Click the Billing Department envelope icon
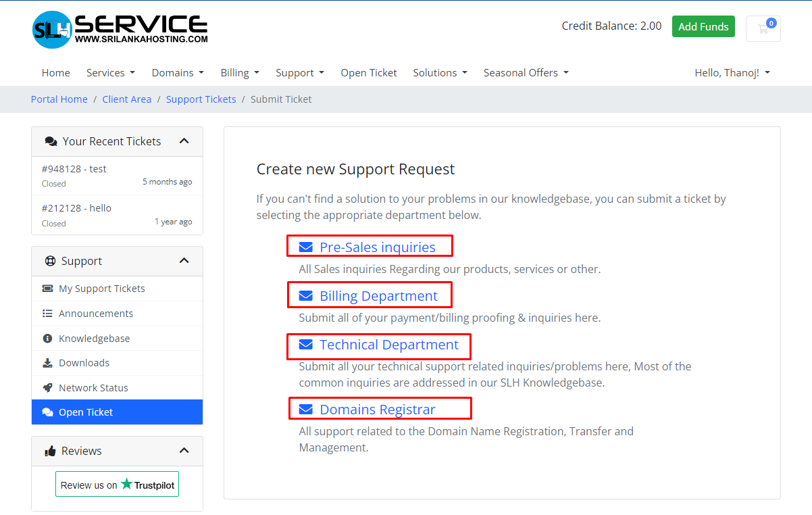Viewport: 812px width, 515px height. [306, 296]
